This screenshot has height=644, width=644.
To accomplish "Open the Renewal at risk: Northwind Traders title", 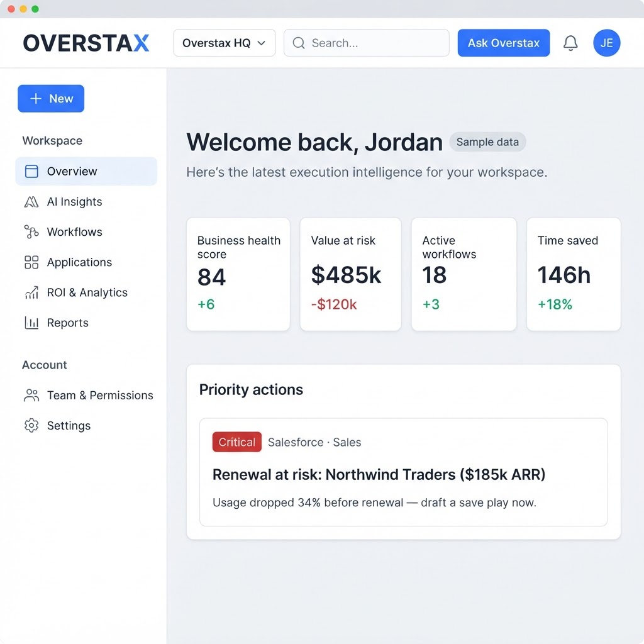I will tap(379, 474).
